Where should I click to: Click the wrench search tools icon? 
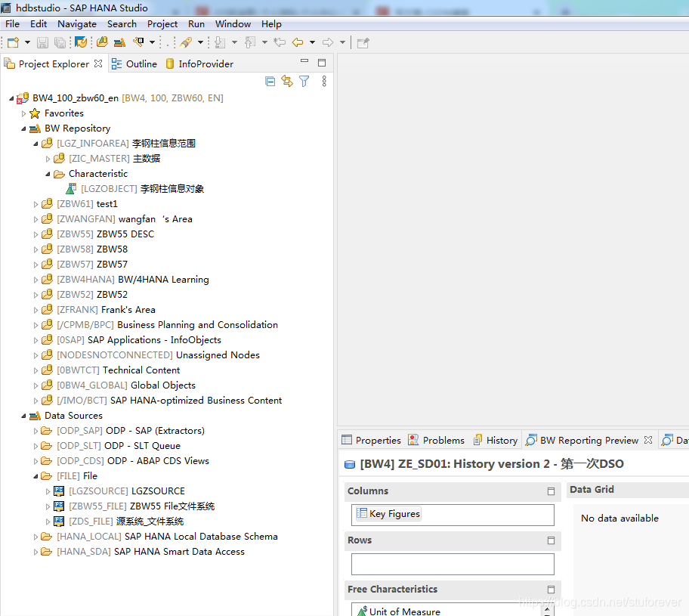tap(139, 42)
